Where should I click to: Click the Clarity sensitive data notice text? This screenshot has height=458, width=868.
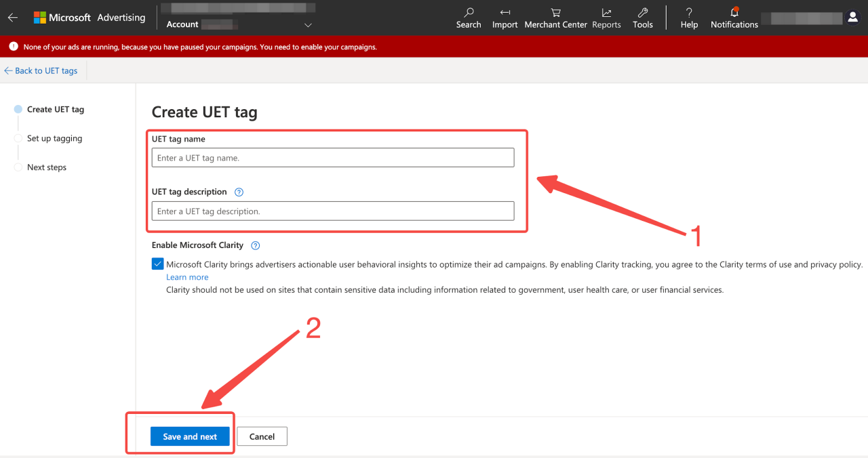pyautogui.click(x=445, y=290)
